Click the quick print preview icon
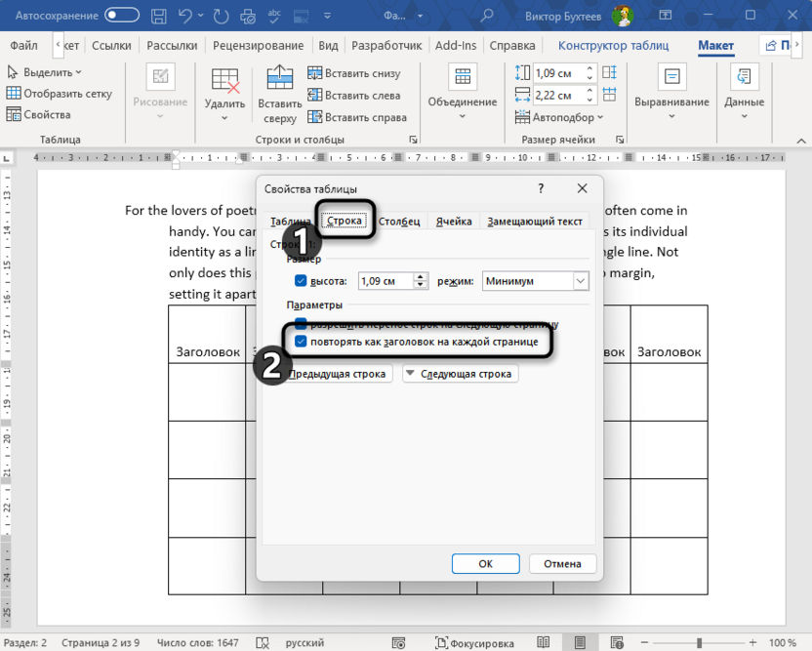 point(248,16)
